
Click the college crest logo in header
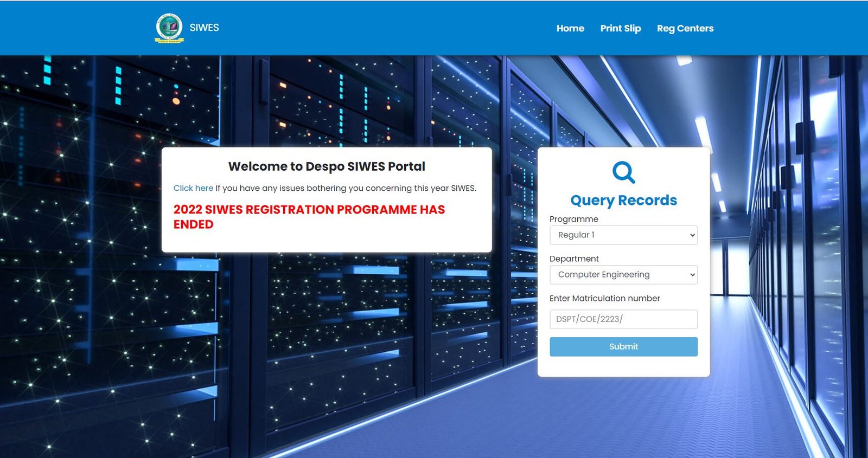pyautogui.click(x=169, y=28)
